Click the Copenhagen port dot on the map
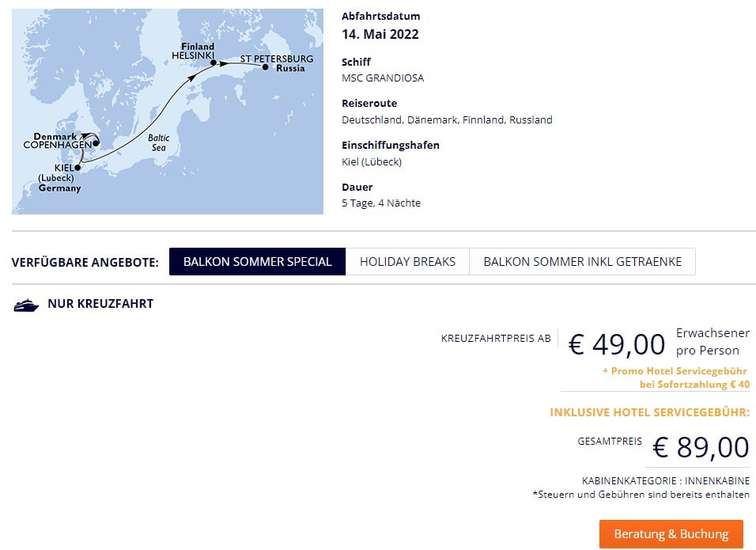Screen dimensions: 756x550 95,143
